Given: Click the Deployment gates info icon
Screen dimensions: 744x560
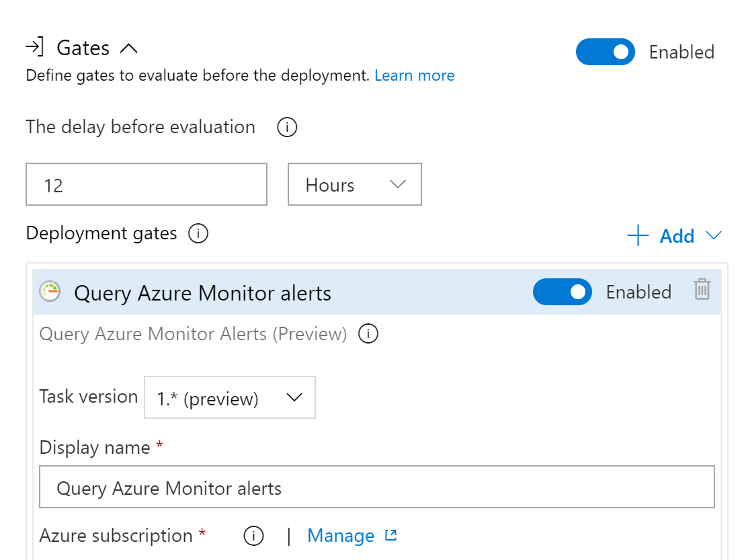Looking at the screenshot, I should click(x=198, y=233).
